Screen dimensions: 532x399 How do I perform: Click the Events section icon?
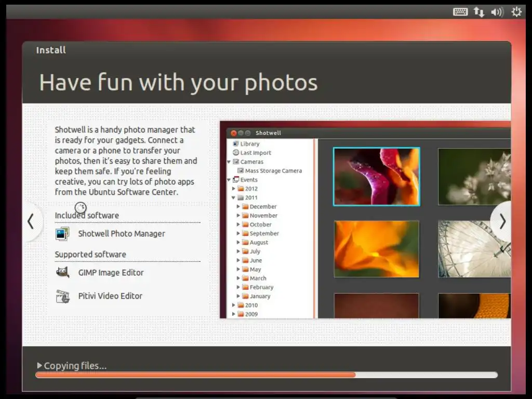click(x=236, y=180)
